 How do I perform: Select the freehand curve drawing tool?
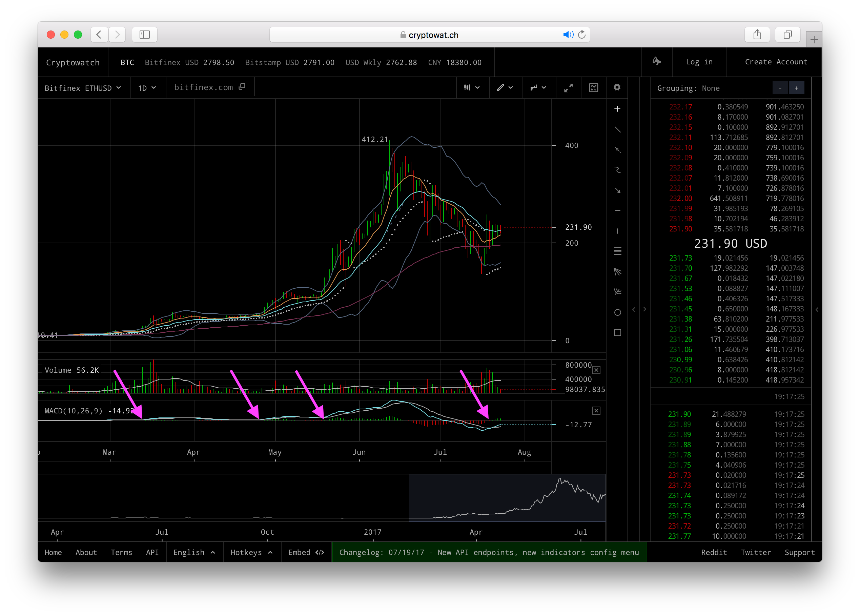tap(617, 170)
